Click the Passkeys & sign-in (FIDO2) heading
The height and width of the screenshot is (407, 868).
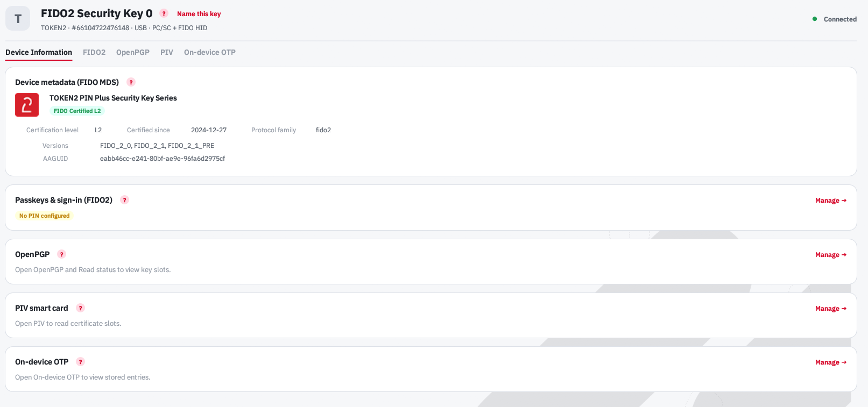tap(63, 200)
